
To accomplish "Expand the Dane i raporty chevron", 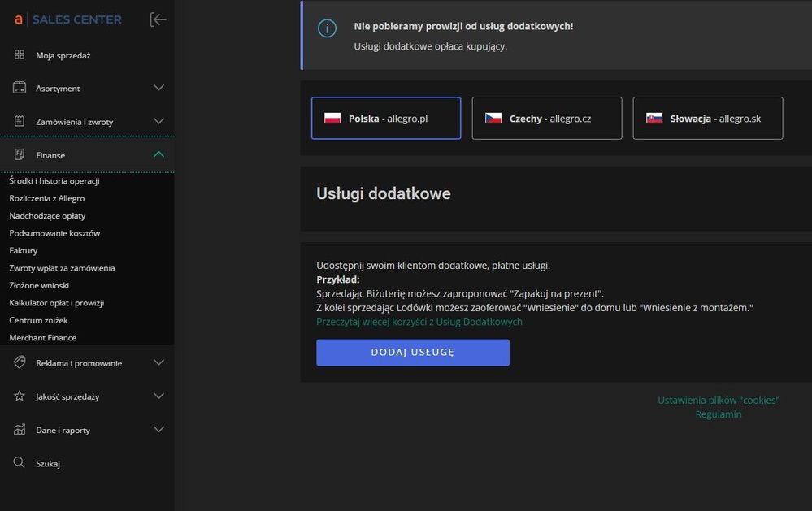I will click(158, 430).
